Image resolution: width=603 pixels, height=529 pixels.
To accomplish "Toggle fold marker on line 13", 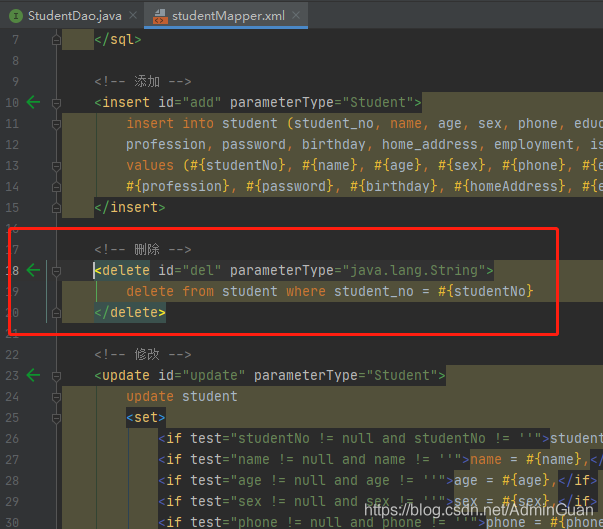I will [x=56, y=166].
